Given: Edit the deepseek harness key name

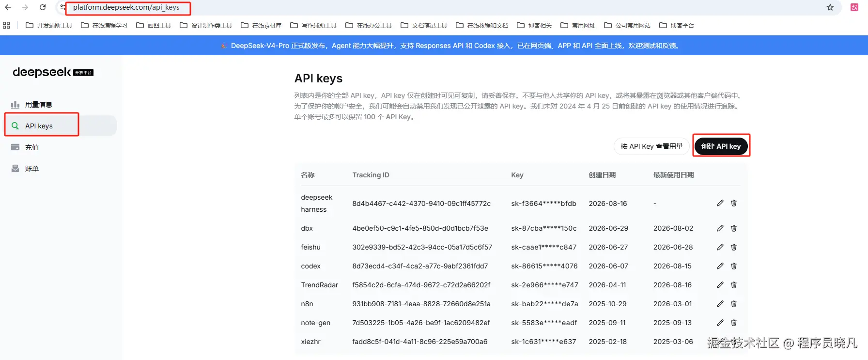Looking at the screenshot, I should [720, 203].
